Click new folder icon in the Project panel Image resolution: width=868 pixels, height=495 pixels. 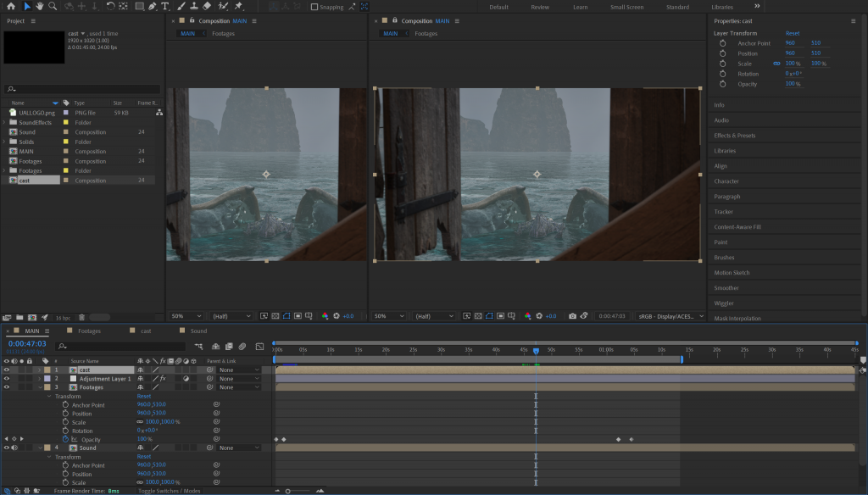(19, 317)
